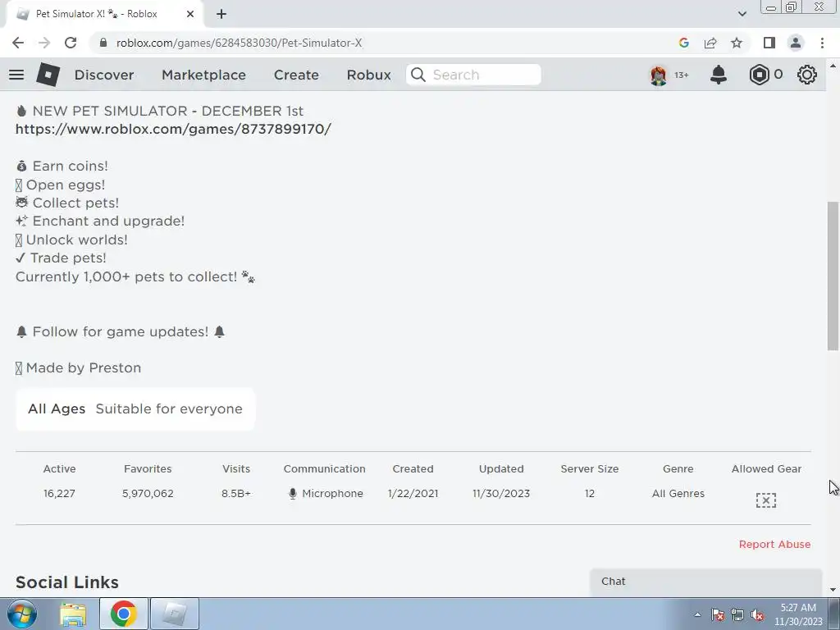The image size is (840, 630).
Task: Go back with the browser back arrow
Action: (18, 43)
